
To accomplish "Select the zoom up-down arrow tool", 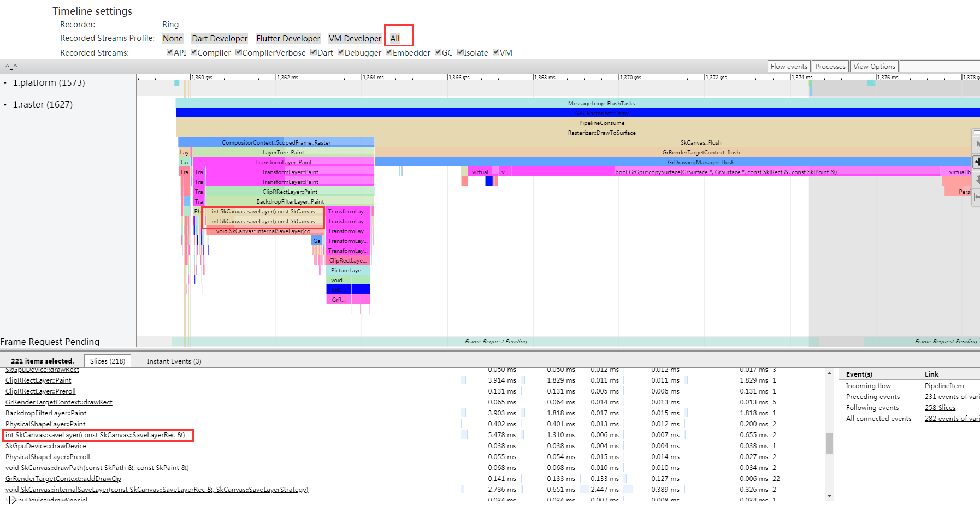I will (977, 179).
